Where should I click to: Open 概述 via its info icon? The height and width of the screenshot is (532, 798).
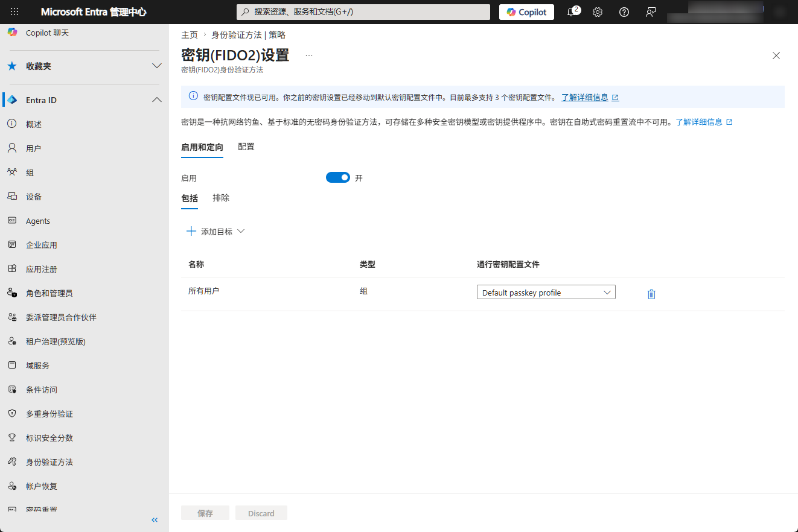(12, 124)
